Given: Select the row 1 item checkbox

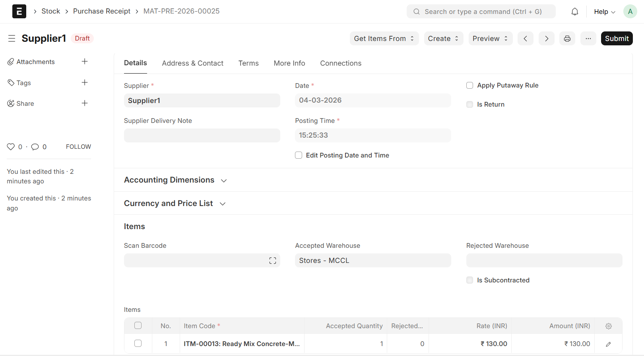Looking at the screenshot, I should tap(138, 343).
